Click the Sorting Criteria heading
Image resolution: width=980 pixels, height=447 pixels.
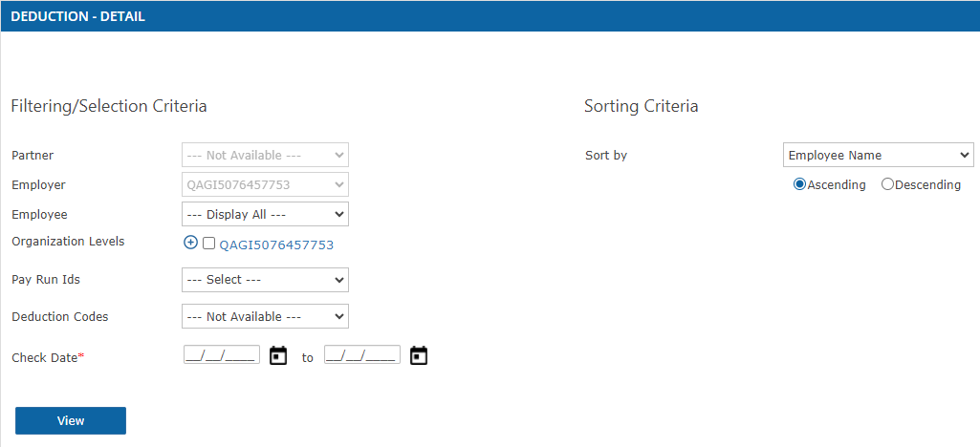click(x=641, y=106)
